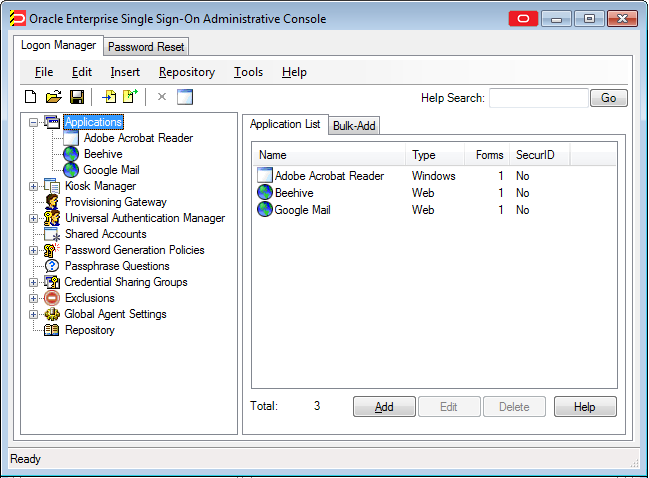
Task: Collapse the Applications tree node
Action: click(x=34, y=122)
